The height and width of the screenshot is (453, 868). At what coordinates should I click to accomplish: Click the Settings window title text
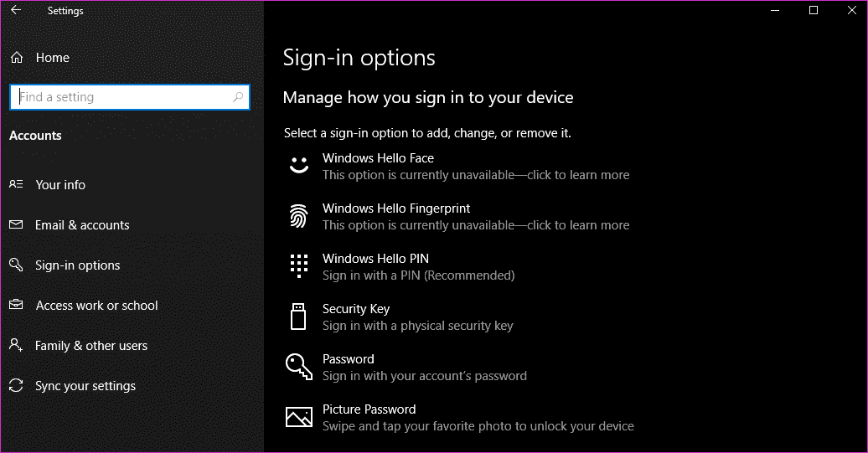(x=65, y=11)
